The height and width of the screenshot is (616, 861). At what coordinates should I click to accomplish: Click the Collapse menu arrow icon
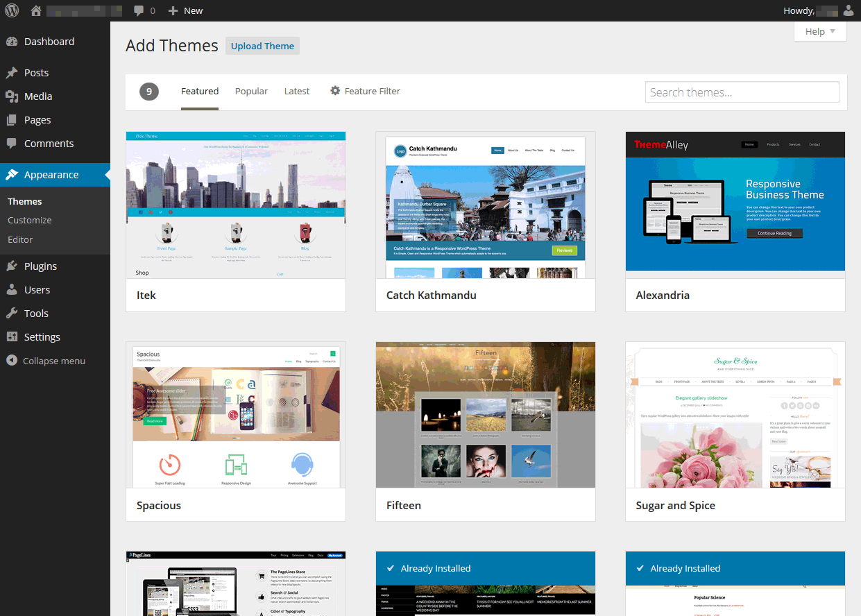11,361
